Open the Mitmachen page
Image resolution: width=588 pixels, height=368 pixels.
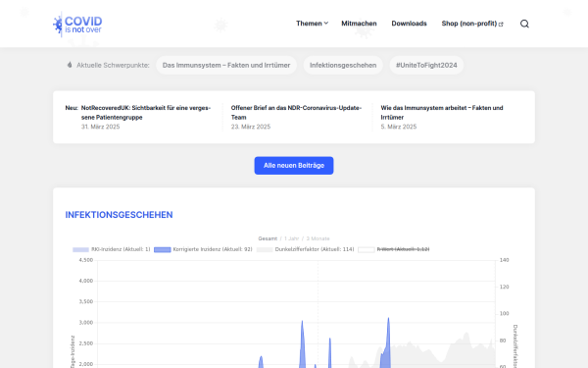pyautogui.click(x=359, y=24)
